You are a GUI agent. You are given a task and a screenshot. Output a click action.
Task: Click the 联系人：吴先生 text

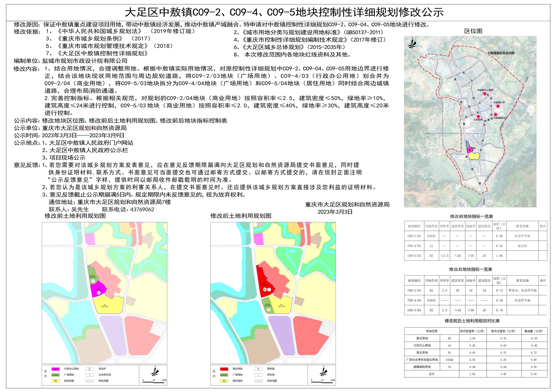pyautogui.click(x=69, y=210)
